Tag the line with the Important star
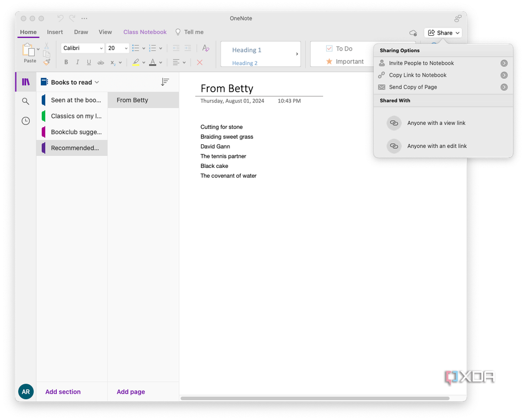529x420 pixels. [x=341, y=62]
